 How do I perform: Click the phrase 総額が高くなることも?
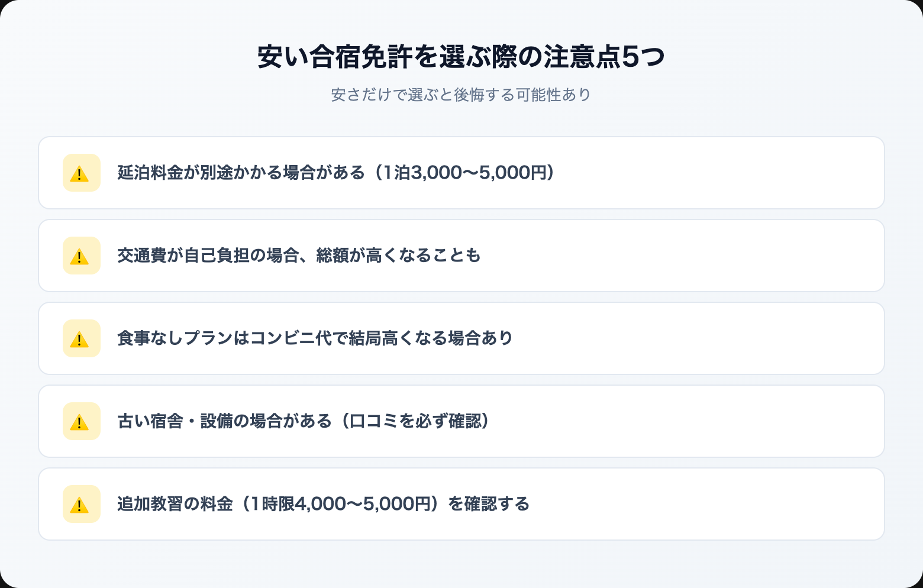[x=398, y=256]
